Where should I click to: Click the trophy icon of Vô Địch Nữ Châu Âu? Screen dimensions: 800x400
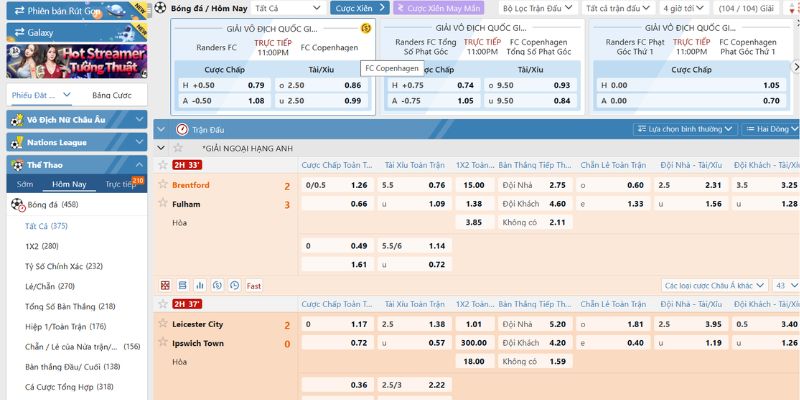click(17, 120)
